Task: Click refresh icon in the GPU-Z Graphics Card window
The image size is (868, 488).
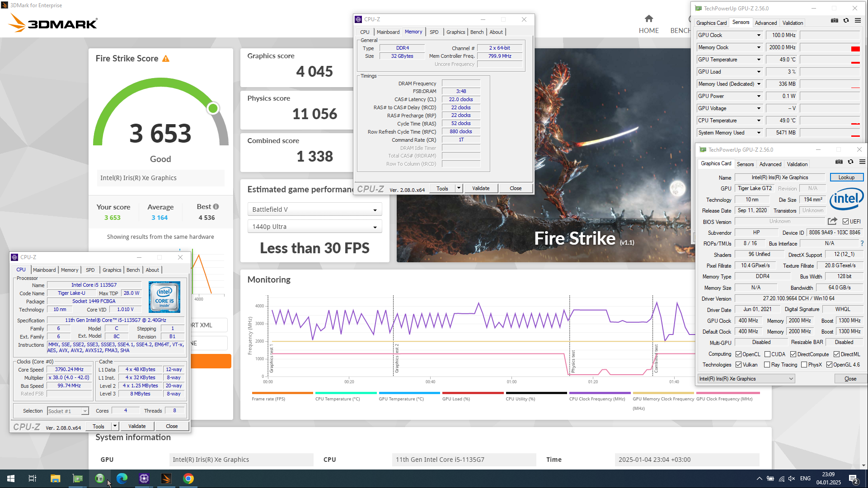Action: click(x=851, y=162)
